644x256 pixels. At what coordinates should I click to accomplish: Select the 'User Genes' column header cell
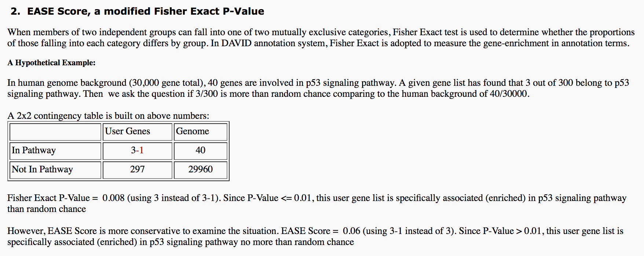click(x=138, y=132)
